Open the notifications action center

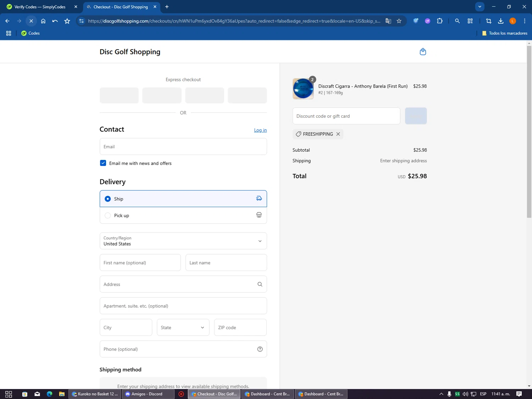coord(519,394)
